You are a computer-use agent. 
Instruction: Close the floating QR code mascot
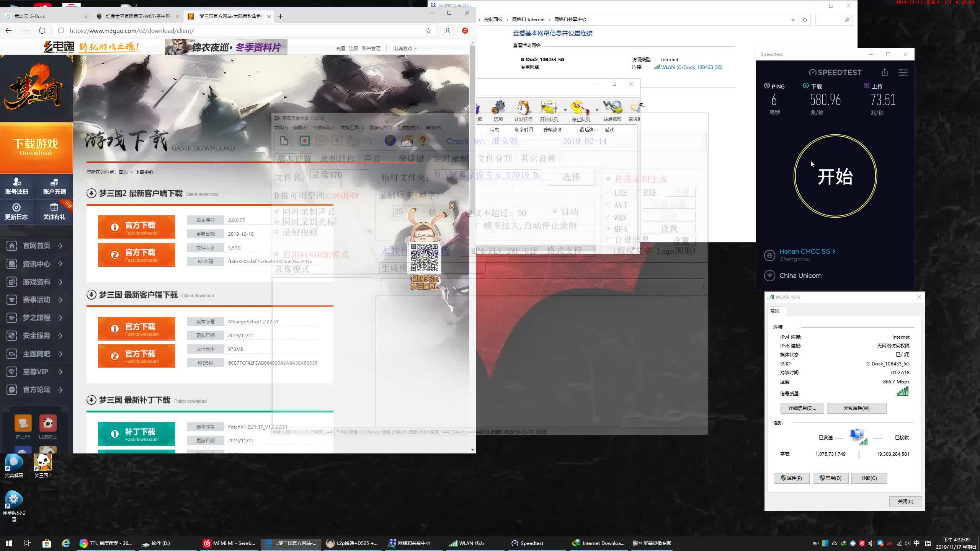(452, 205)
